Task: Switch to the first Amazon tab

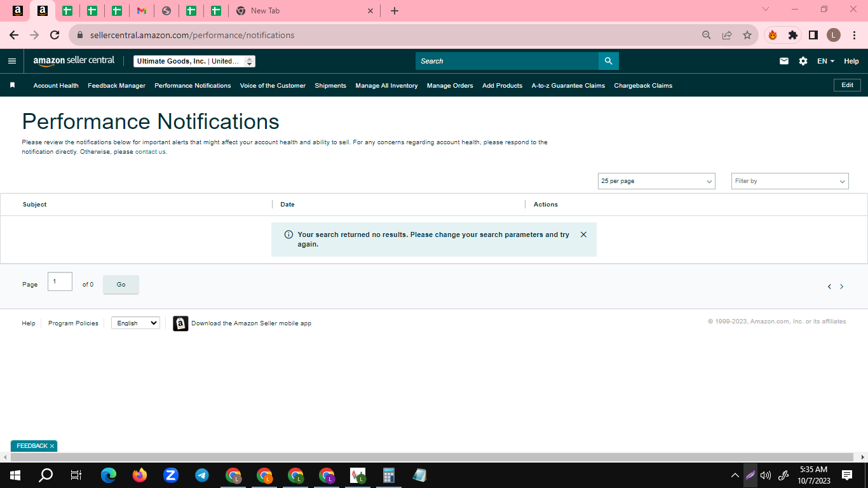Action: pos(18,11)
